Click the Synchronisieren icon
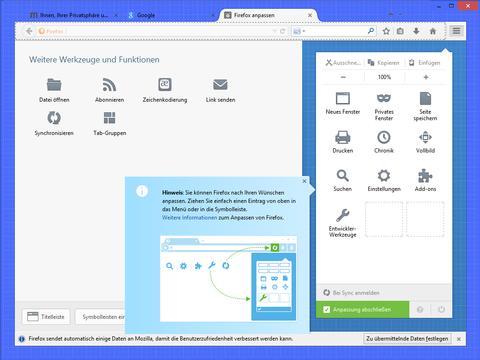The height and width of the screenshot is (360, 480). tap(54, 118)
